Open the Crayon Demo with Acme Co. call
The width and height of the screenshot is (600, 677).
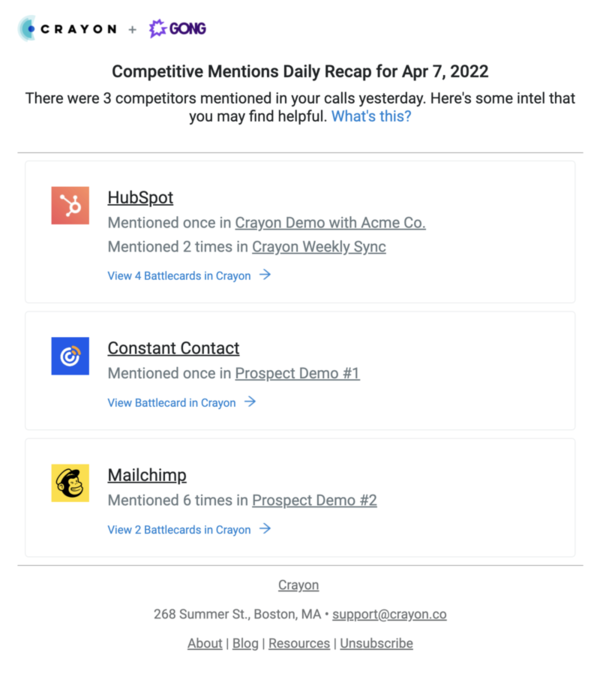tap(330, 223)
